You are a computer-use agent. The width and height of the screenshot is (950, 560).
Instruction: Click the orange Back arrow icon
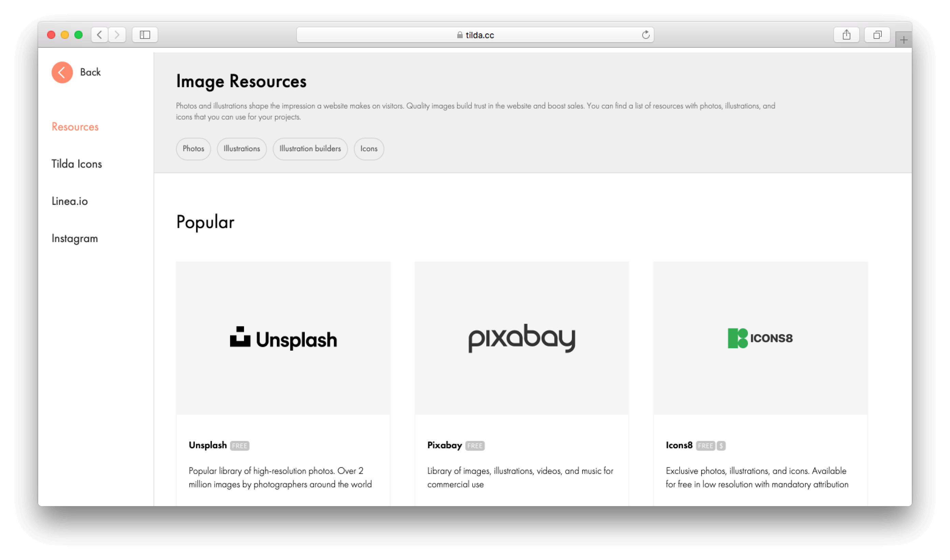click(62, 72)
